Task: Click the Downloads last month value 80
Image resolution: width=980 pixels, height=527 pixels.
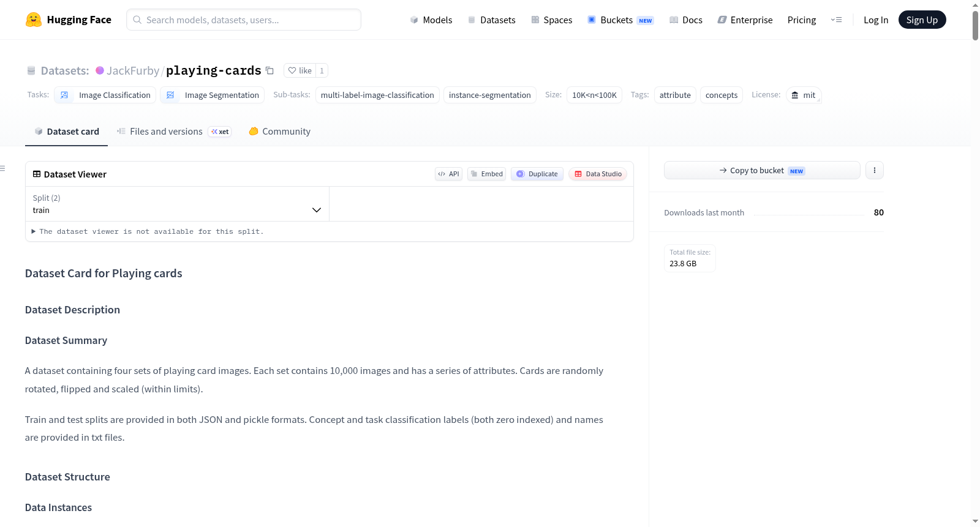Action: [x=878, y=212]
